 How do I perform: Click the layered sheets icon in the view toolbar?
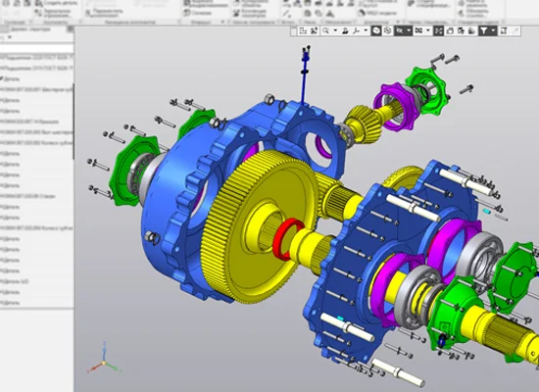(x=461, y=31)
